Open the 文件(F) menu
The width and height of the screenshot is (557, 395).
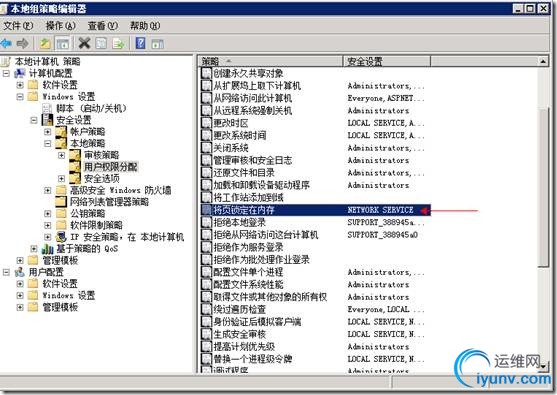(x=18, y=26)
